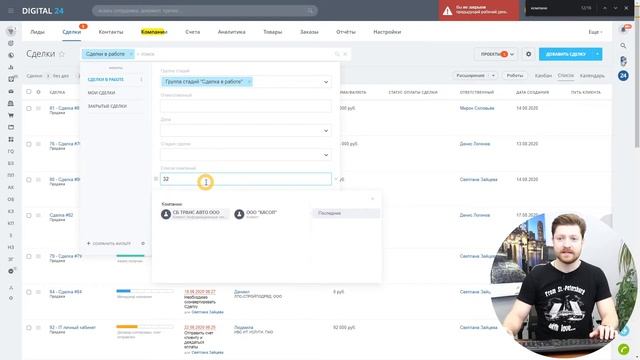Image resolution: width=640 pixels, height=360 pixels.
Task: Click the row menu for deal 81
Action: (38, 109)
